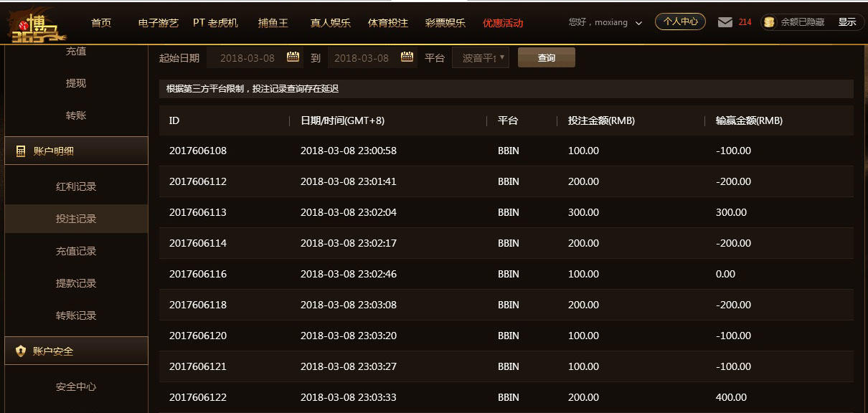This screenshot has width=868, height=413.
Task: Open the mail envelope icon for messages
Action: tap(725, 22)
